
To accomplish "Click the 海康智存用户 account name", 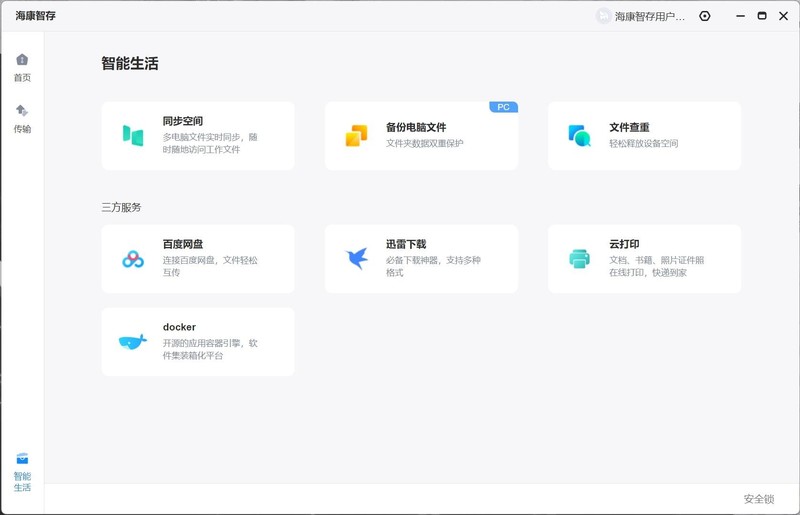I will coord(649,16).
